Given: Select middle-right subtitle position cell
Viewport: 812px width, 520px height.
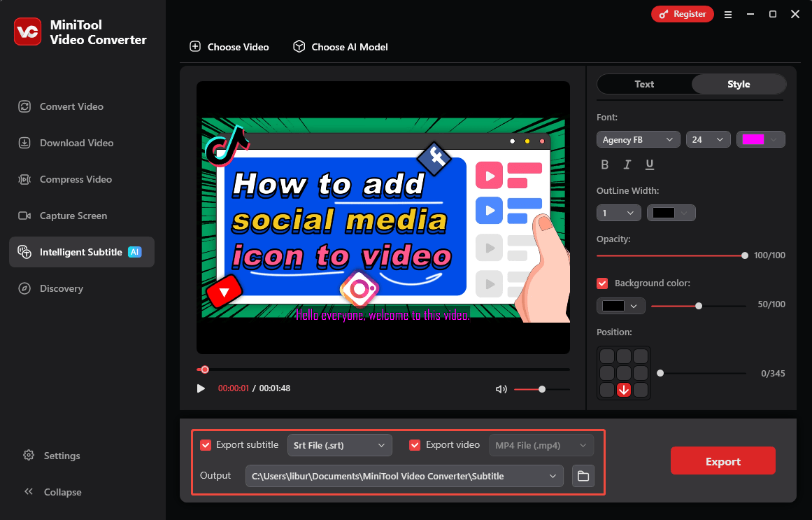Looking at the screenshot, I should click(641, 373).
